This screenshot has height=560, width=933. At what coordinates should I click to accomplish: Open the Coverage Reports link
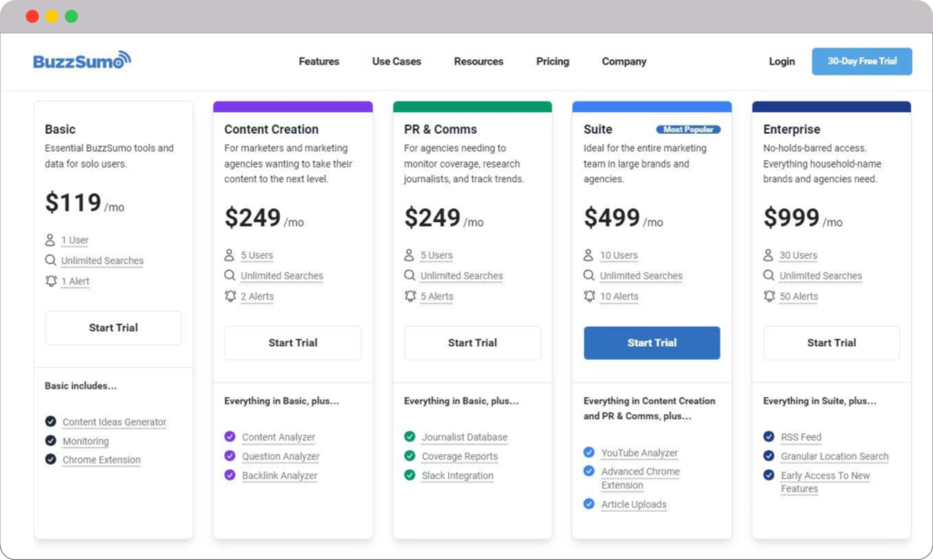tap(459, 456)
